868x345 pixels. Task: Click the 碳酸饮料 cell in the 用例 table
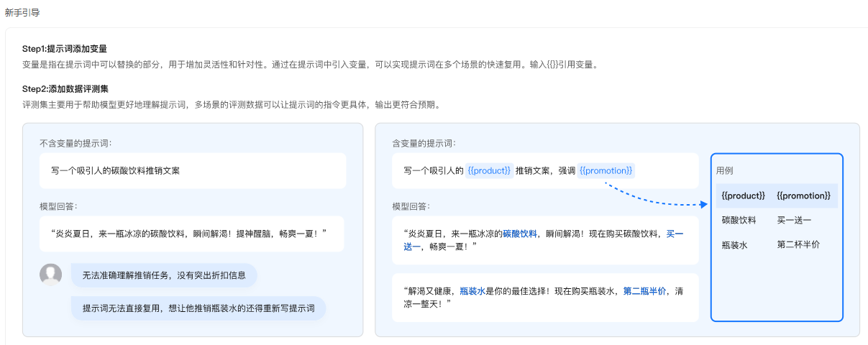[739, 220]
